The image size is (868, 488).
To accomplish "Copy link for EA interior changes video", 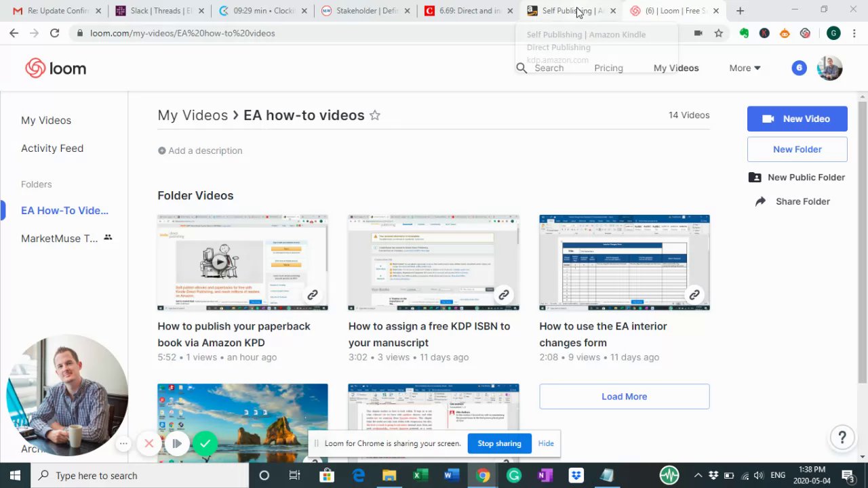I will [694, 295].
